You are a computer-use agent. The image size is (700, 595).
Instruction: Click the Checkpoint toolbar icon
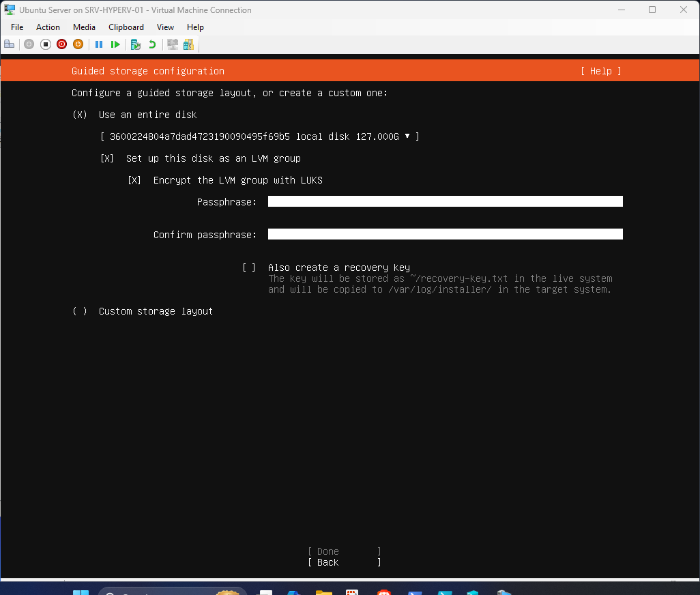point(134,44)
